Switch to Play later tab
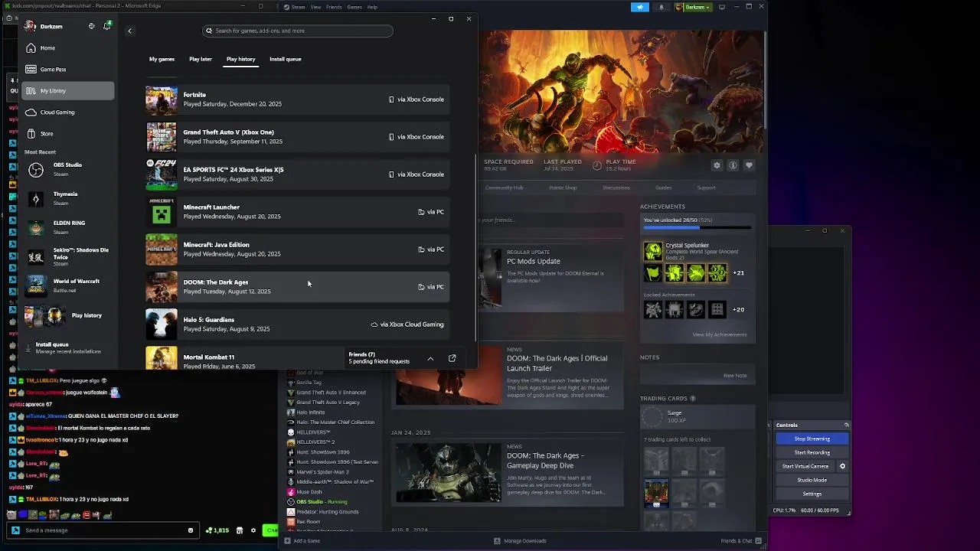 coord(201,59)
